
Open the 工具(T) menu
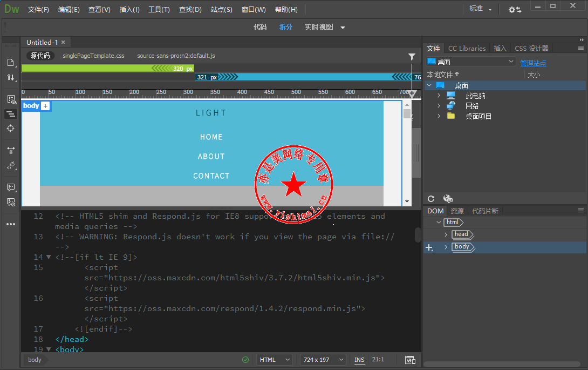tap(159, 9)
